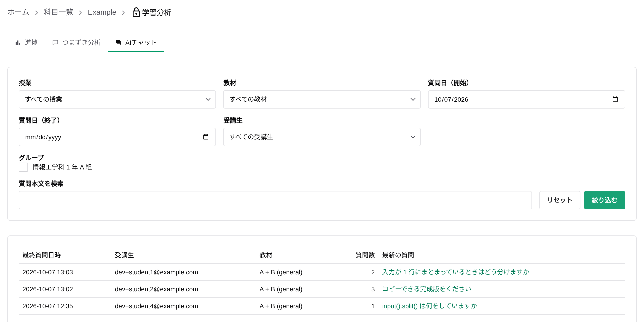Viewport: 644px width, 322px height.
Task: Click timestamp 2026-10-07 12:35
Action: (x=48, y=306)
